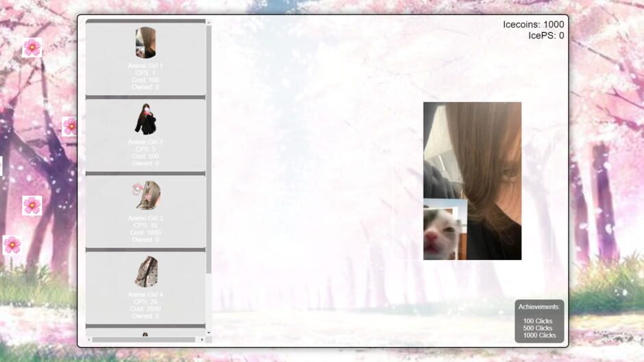
Task: Click the Icecoins counter text
Action: coord(533,25)
